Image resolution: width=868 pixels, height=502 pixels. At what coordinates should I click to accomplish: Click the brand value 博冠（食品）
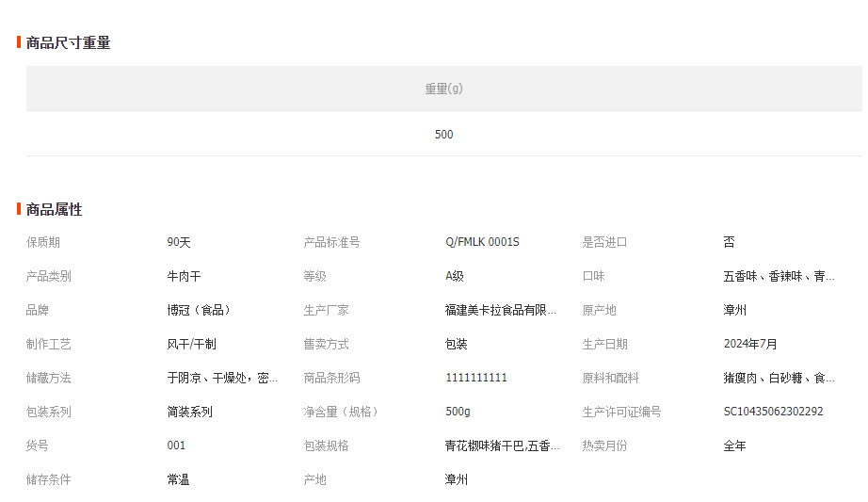199,310
